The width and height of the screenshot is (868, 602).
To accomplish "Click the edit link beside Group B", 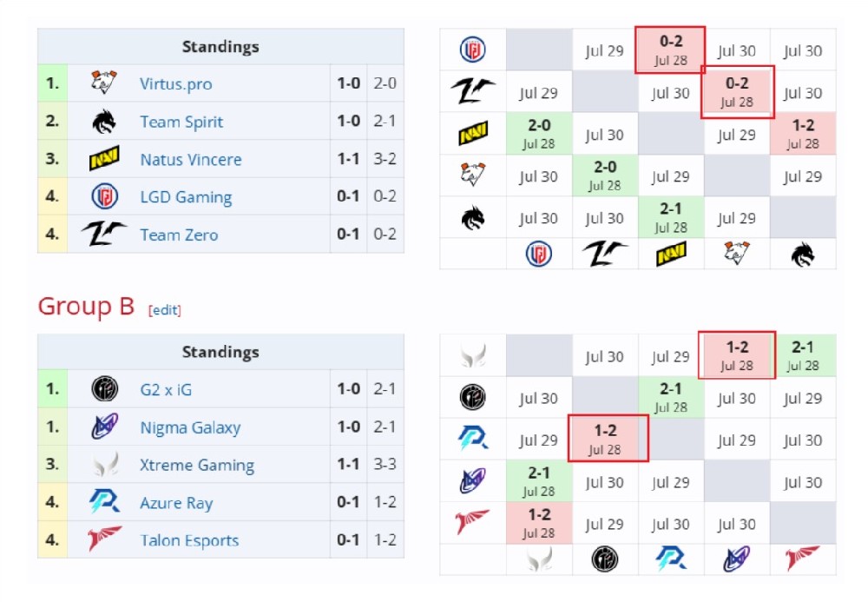I will click(x=164, y=309).
